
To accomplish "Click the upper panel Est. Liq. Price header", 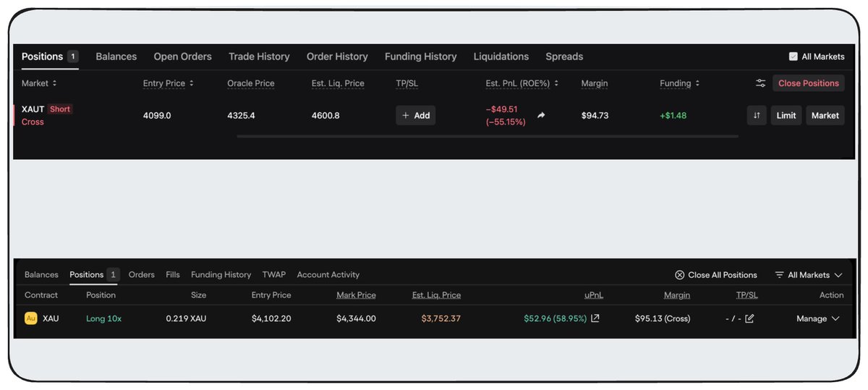I will point(338,83).
